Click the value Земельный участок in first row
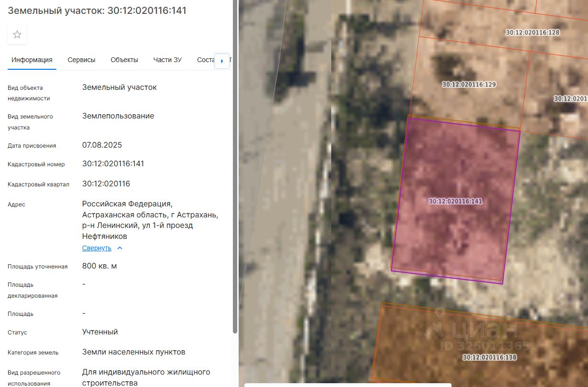The height and width of the screenshot is (387, 588). point(119,87)
